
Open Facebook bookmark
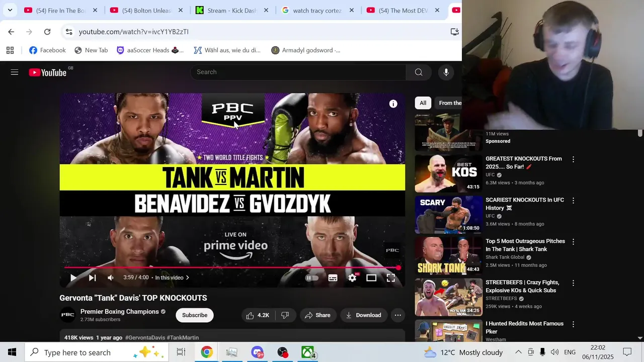[x=47, y=50]
